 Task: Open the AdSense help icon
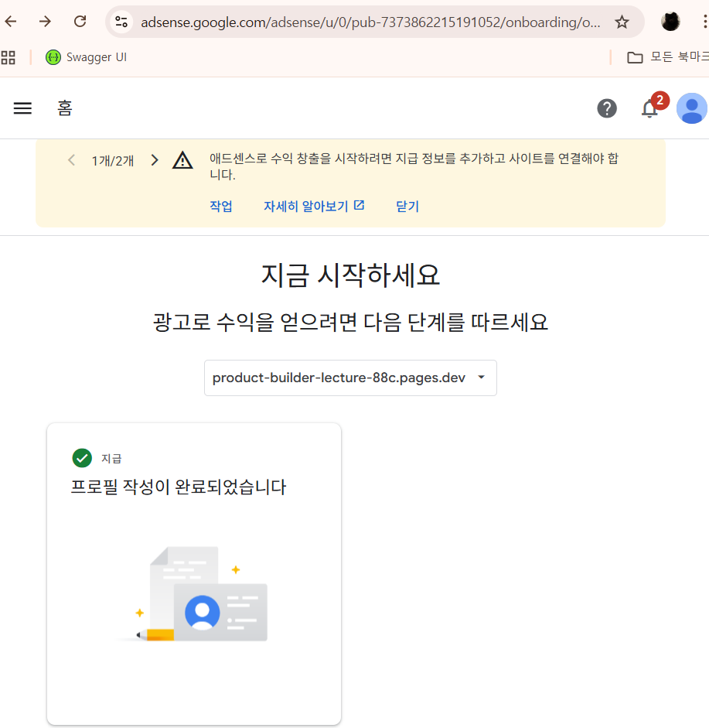click(607, 108)
